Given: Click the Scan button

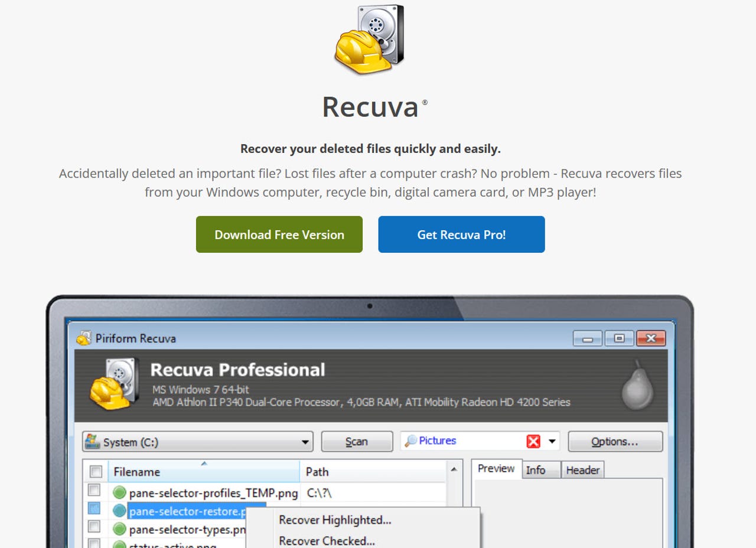Looking at the screenshot, I should pos(357,442).
